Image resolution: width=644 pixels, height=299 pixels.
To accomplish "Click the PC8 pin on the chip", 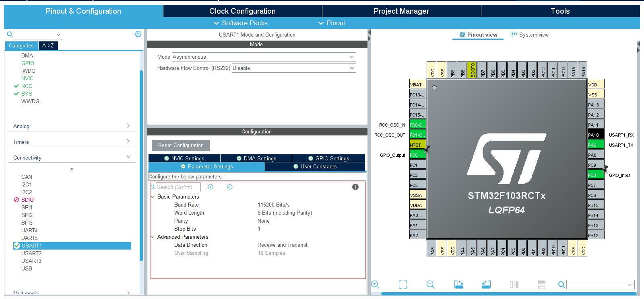I will coord(596,175).
